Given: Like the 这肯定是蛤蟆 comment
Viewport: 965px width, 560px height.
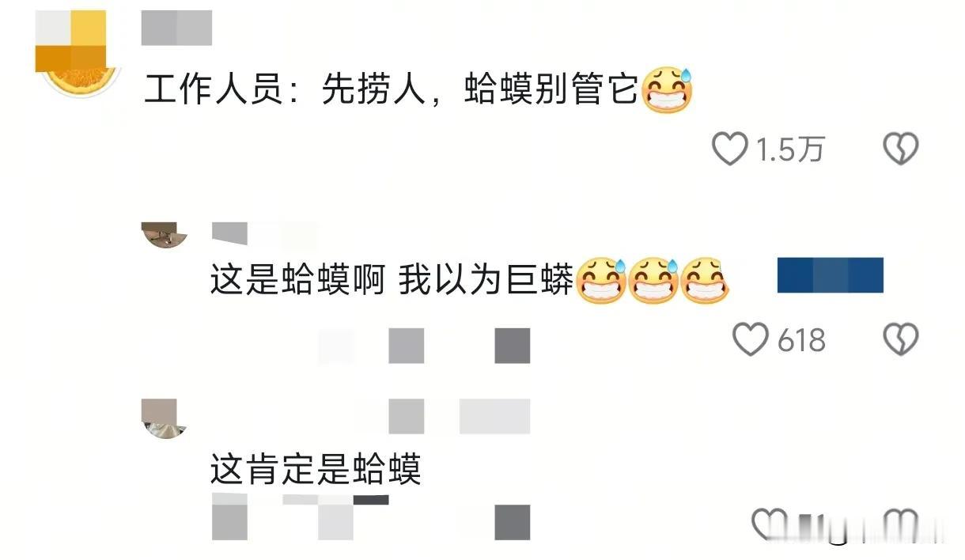Looking at the screenshot, I should 767,525.
